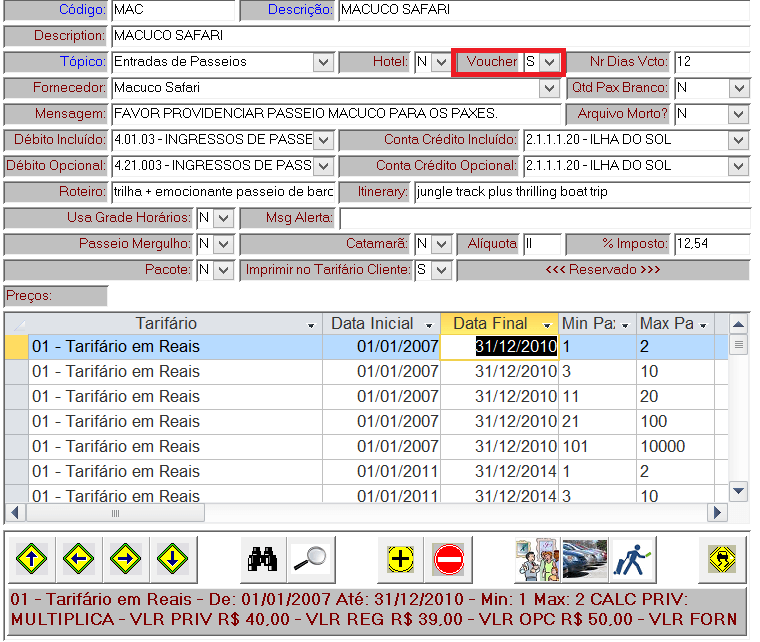Click the Reservado button
This screenshot has width=760, height=642.
click(x=602, y=270)
